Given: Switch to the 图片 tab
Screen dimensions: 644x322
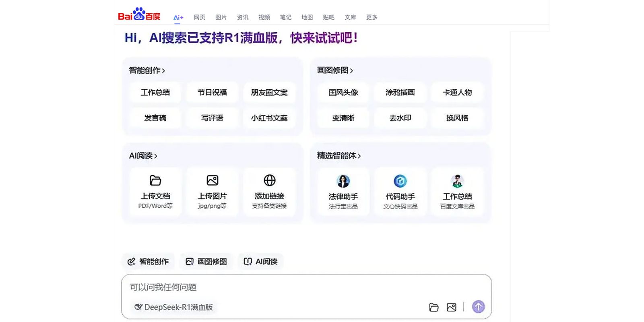Looking at the screenshot, I should point(221,17).
